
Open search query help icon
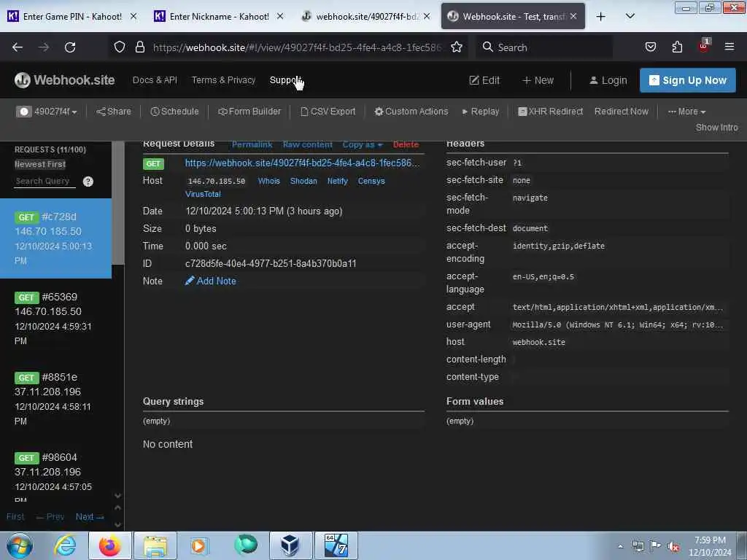[88, 182]
